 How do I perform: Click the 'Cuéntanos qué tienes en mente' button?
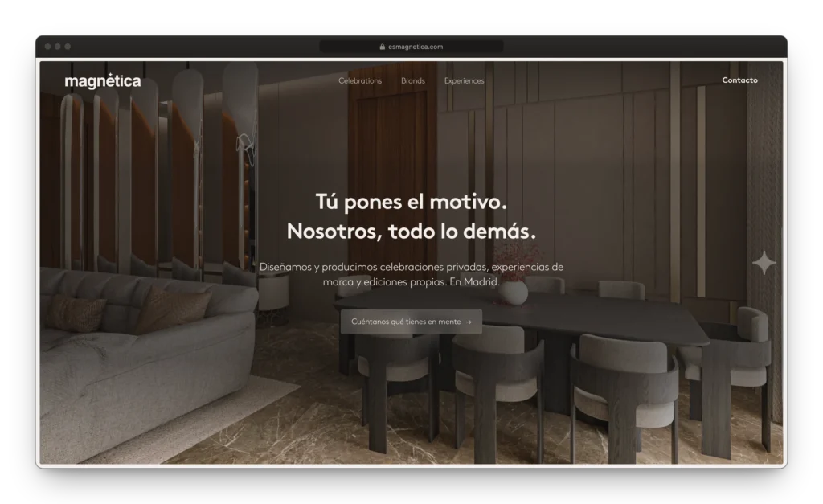tap(411, 322)
